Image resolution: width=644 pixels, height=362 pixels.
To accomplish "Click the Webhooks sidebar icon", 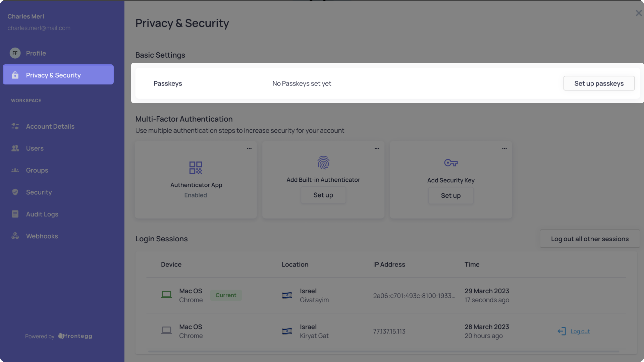I will click(x=15, y=236).
